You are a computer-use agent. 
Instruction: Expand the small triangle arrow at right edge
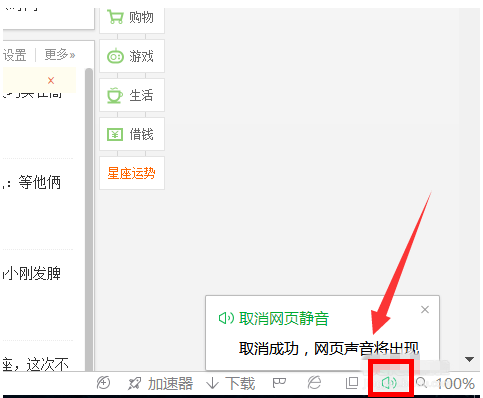tap(470, 359)
